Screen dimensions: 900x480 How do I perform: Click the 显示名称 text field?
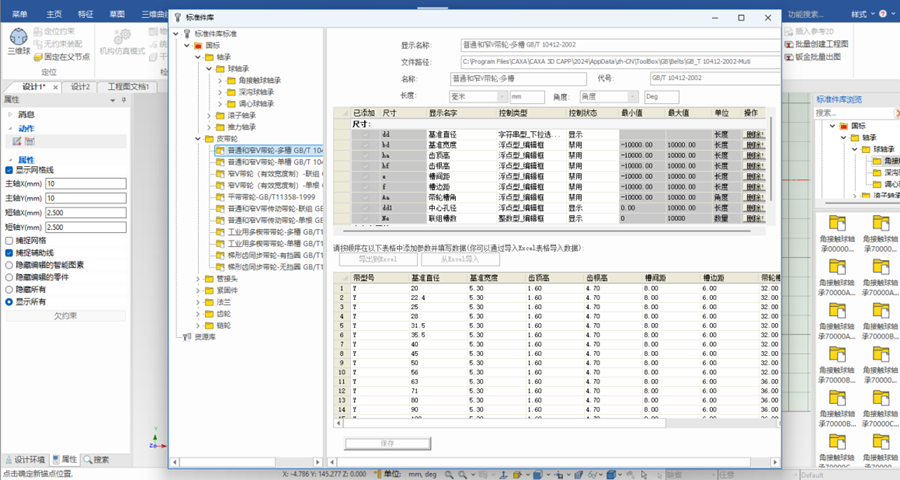click(x=620, y=45)
